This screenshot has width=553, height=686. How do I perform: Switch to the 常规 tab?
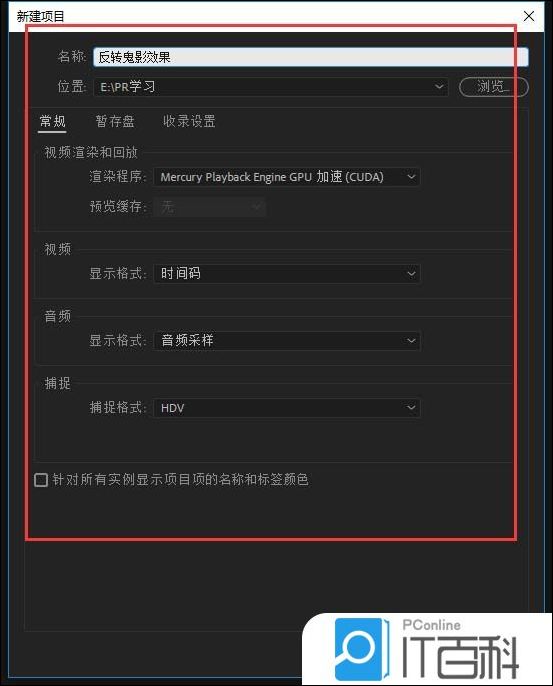click(52, 121)
